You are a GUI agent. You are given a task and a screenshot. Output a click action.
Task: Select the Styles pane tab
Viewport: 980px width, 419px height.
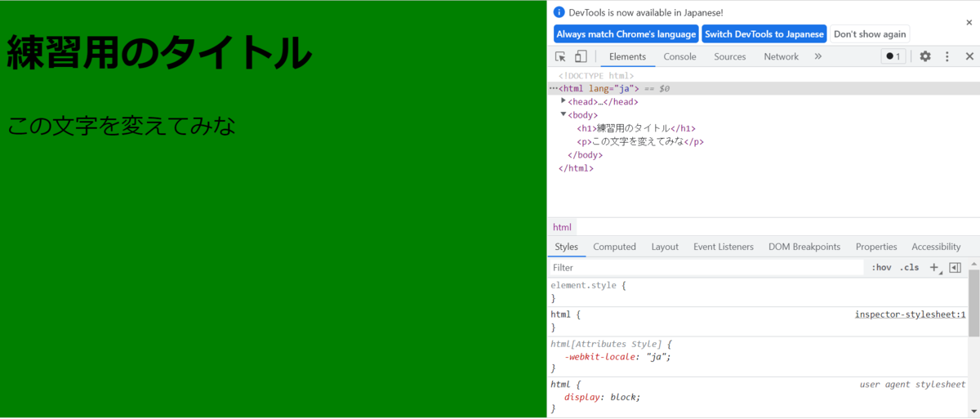coord(566,247)
